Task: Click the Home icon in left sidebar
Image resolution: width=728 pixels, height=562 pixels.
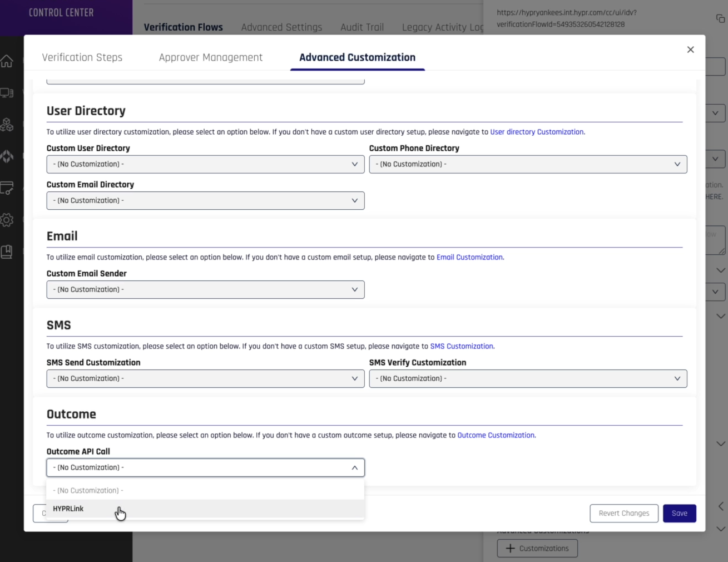Action: (x=7, y=61)
